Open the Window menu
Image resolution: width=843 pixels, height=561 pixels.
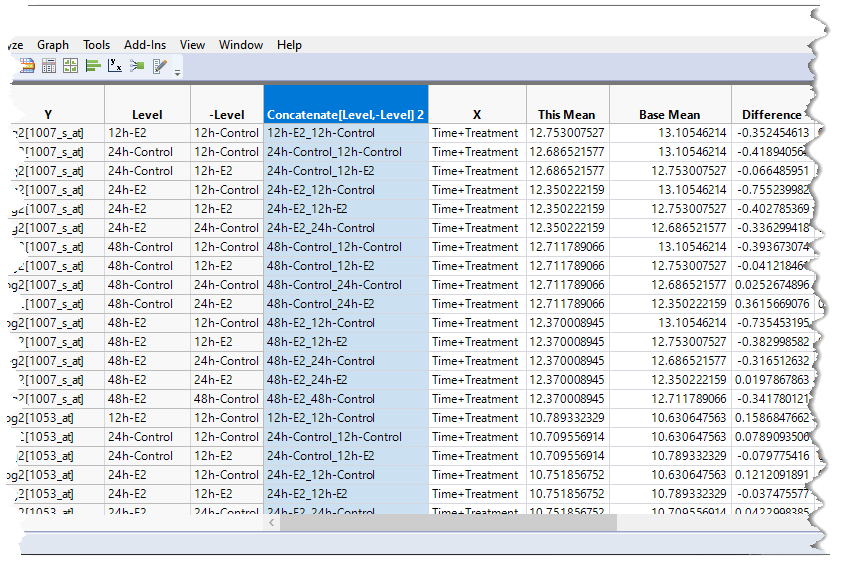point(241,45)
